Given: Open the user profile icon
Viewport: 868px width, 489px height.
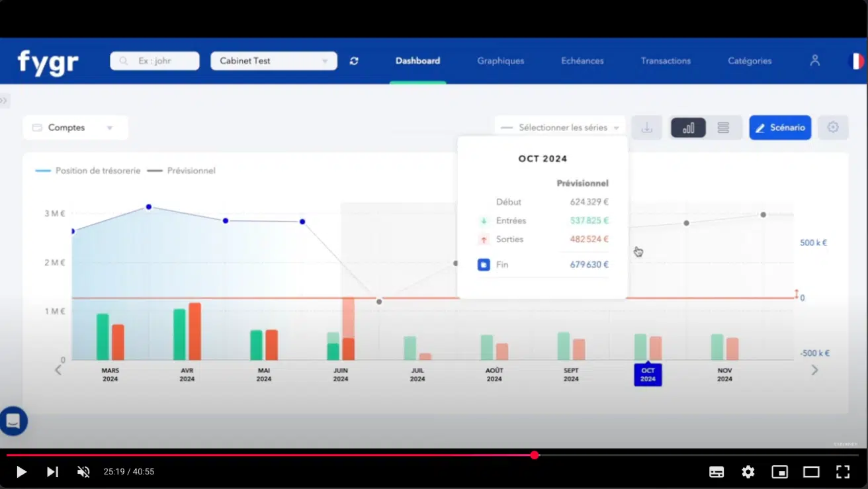Looking at the screenshot, I should coord(814,60).
